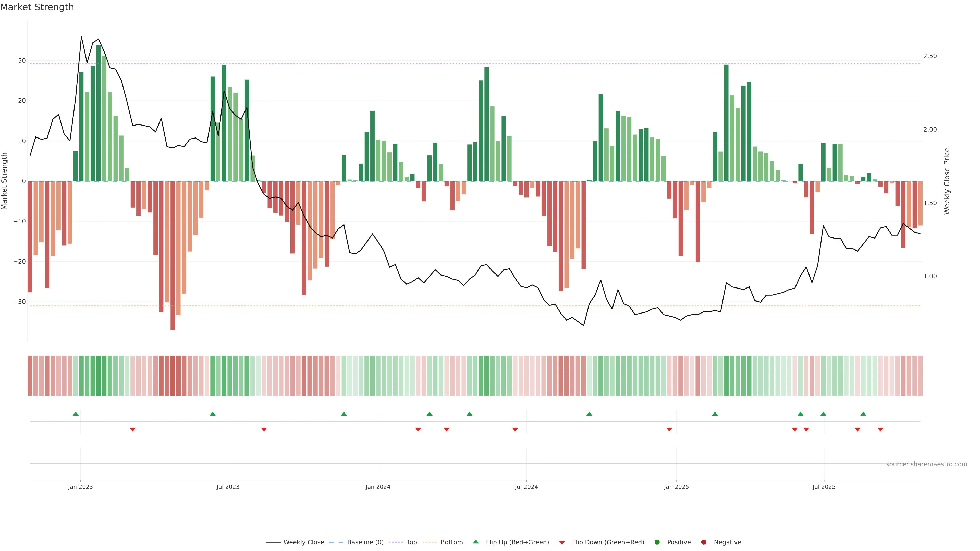Screen dimensions: 980x551
Task: Click the green flip-up marker just before Jul 2023
Action: [x=213, y=414]
